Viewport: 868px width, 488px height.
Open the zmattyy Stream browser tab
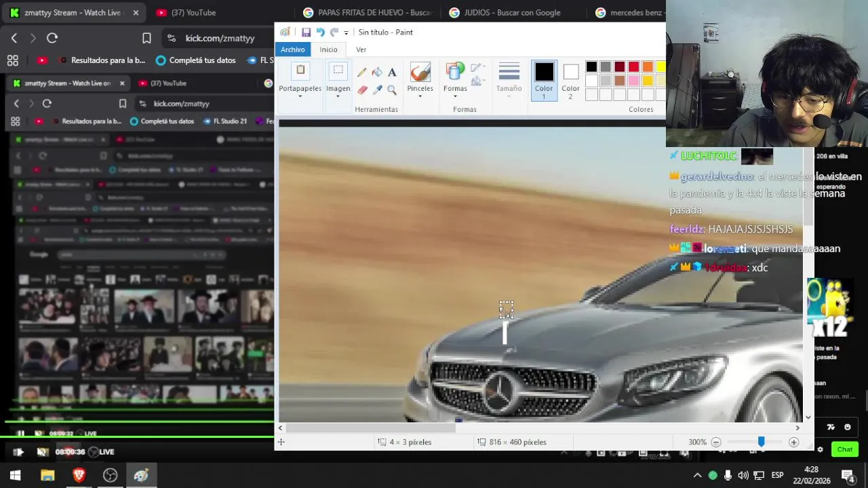(x=73, y=13)
